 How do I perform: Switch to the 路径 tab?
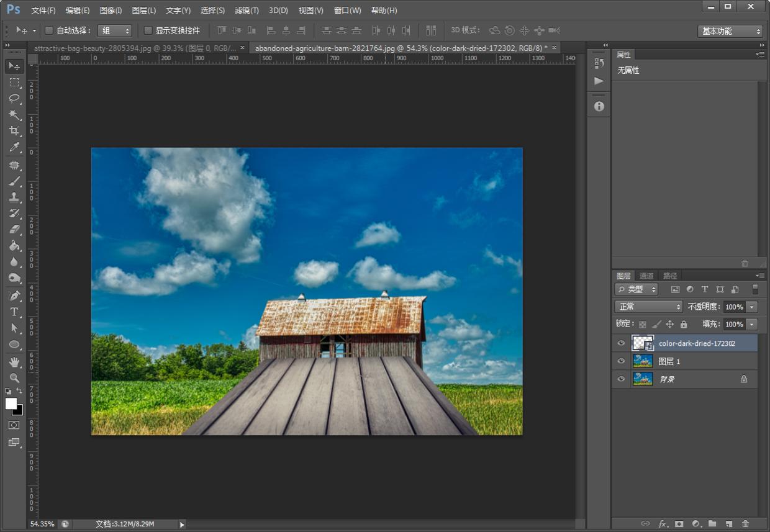coord(670,276)
